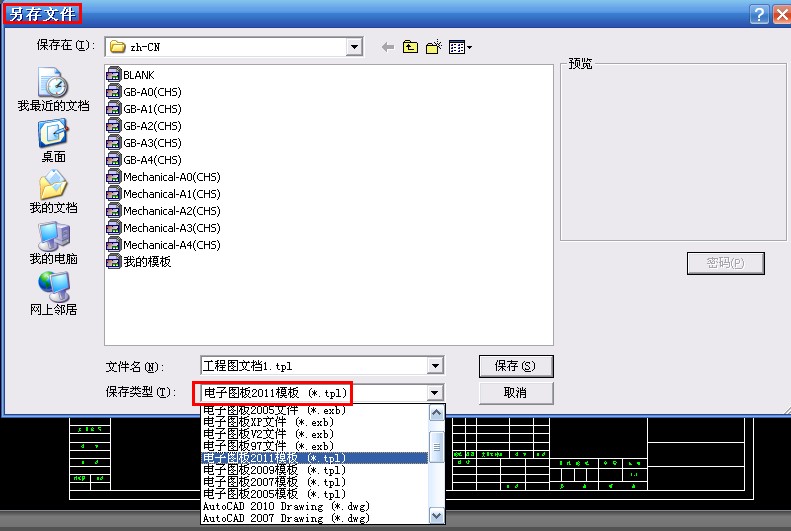Go to 桌面 in the sidebar
Image resolution: width=791 pixels, height=531 pixels.
(53, 140)
